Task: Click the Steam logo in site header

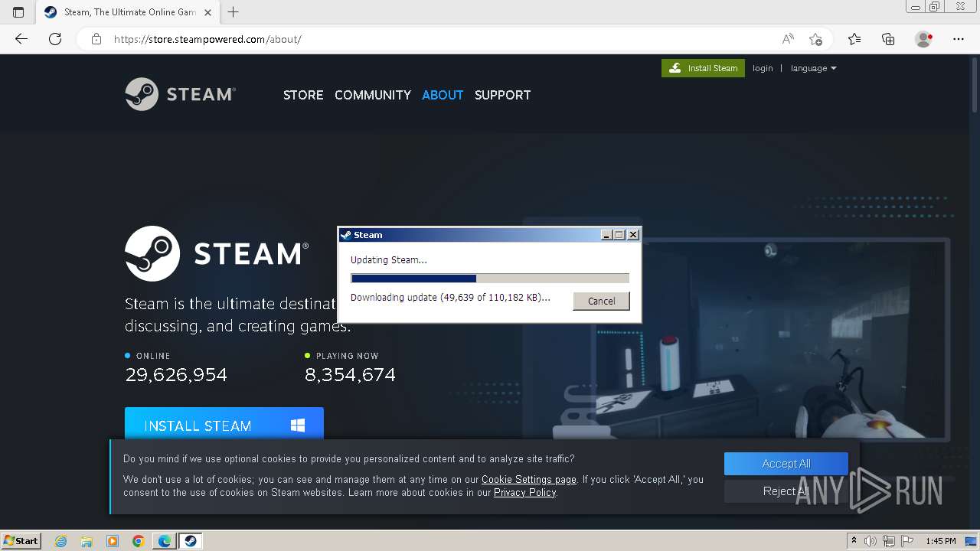Action: 180,94
